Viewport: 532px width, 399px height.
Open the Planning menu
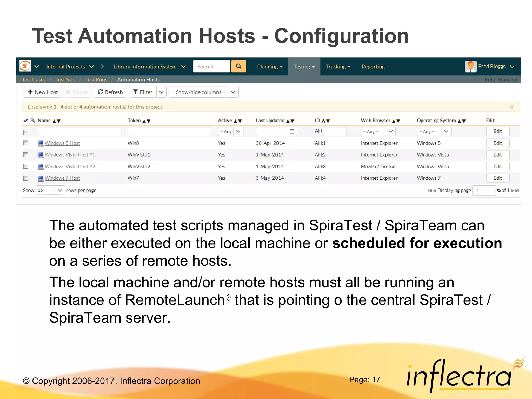270,66
